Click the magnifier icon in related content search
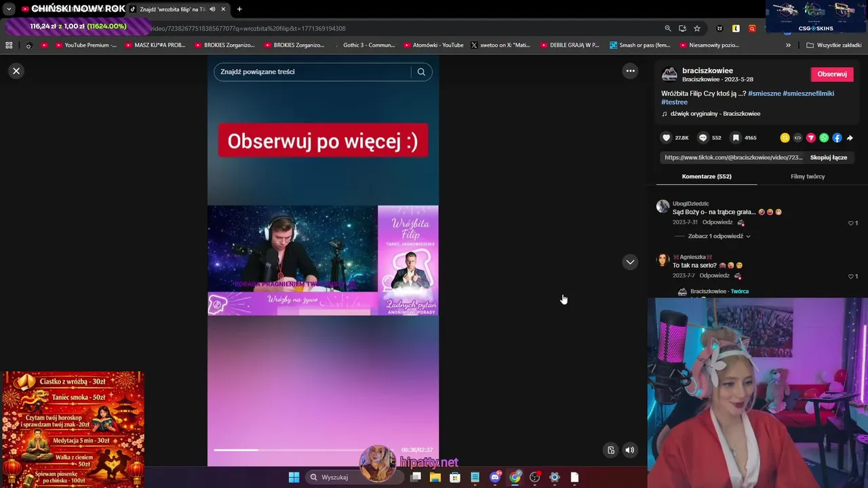 tap(421, 72)
